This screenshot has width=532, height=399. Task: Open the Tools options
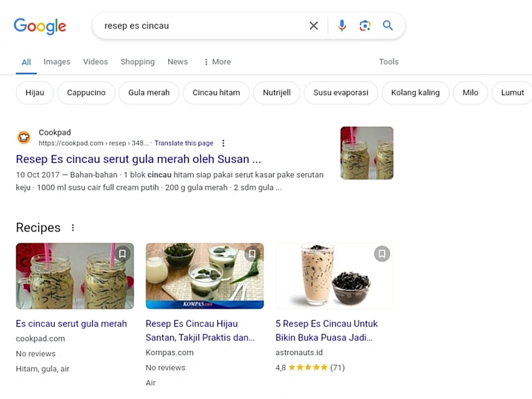pos(389,62)
